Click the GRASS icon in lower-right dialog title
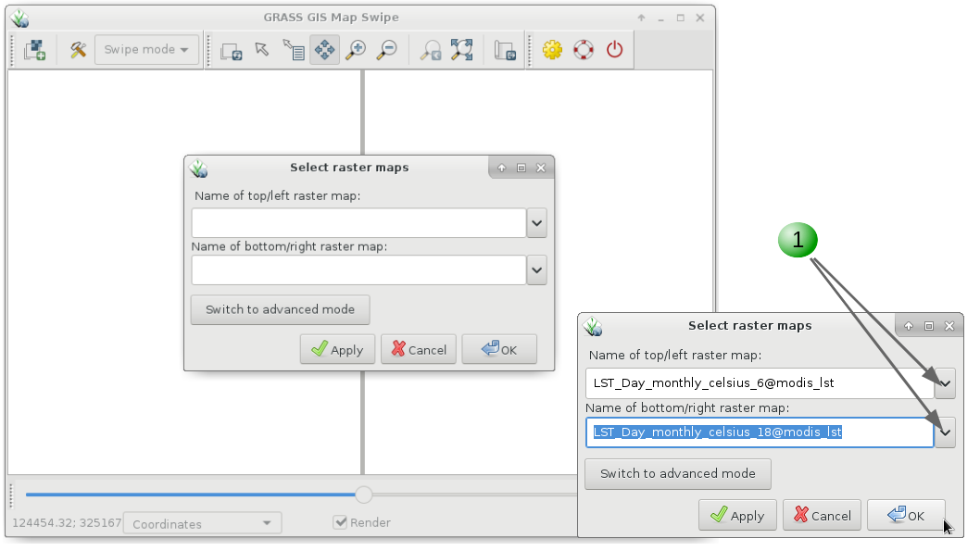The image size is (980, 551). click(593, 326)
